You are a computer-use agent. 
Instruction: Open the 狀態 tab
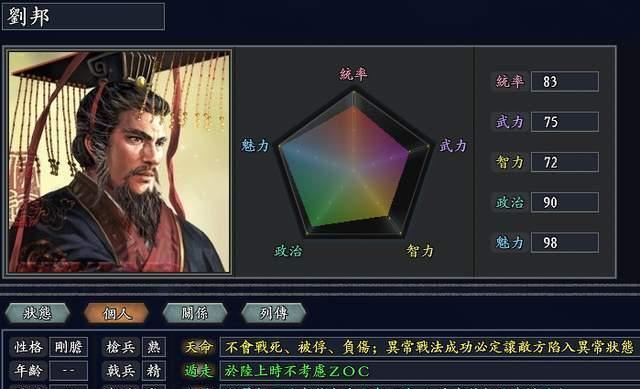(x=38, y=313)
